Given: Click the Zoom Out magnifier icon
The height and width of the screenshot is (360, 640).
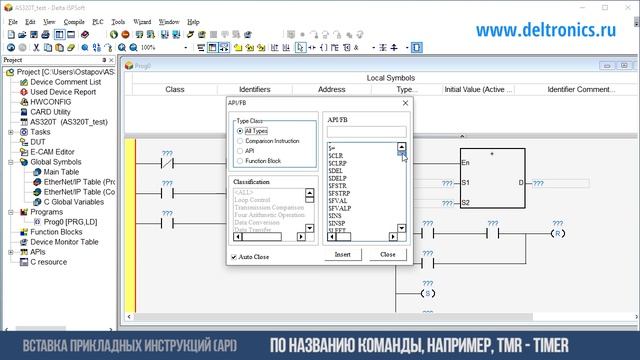Looking at the screenshot, I should (x=133, y=48).
